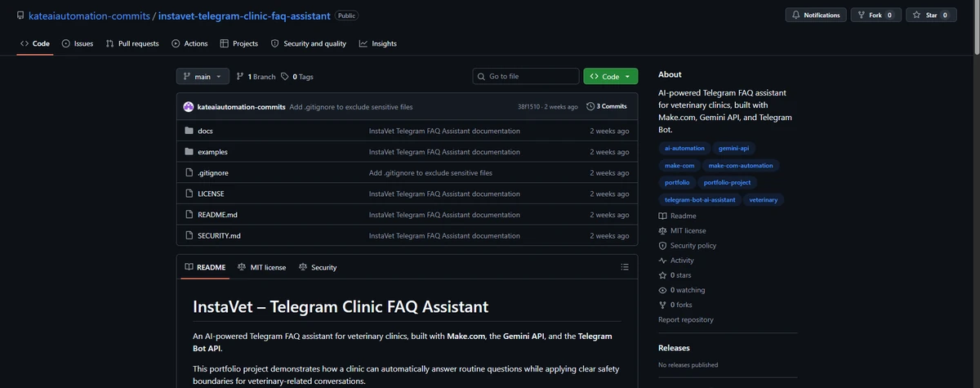The image size is (980, 388).
Task: Click the kateaiautomation-commits owner link
Action: coord(89,15)
